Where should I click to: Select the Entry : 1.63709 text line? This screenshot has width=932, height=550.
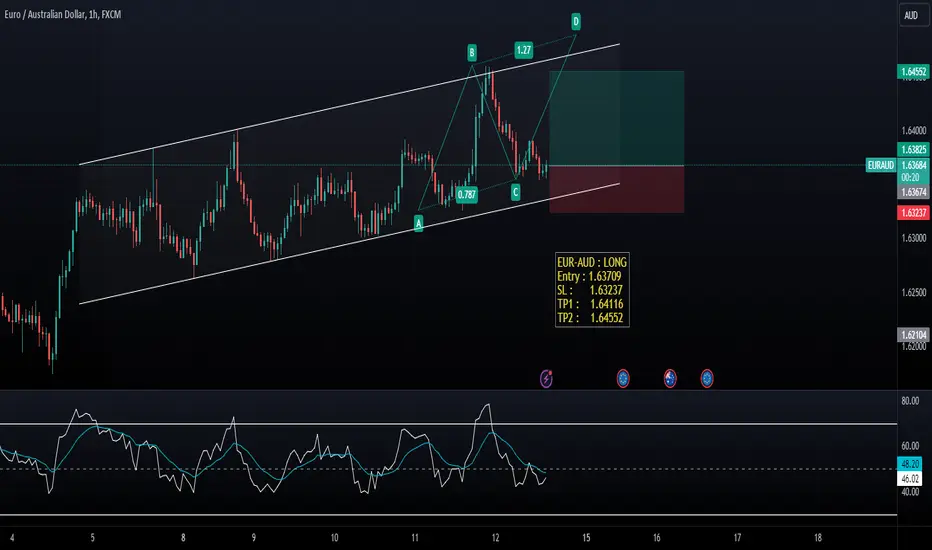(589, 276)
